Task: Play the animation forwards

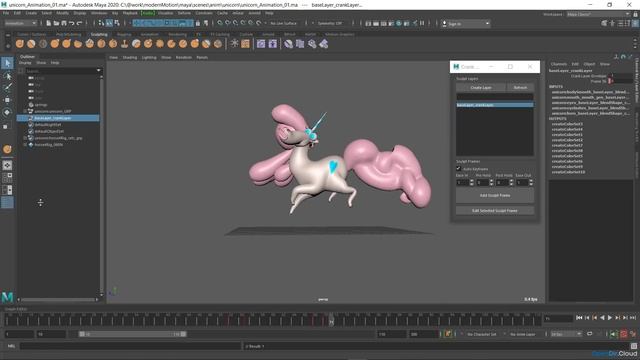Action: pos(610,318)
